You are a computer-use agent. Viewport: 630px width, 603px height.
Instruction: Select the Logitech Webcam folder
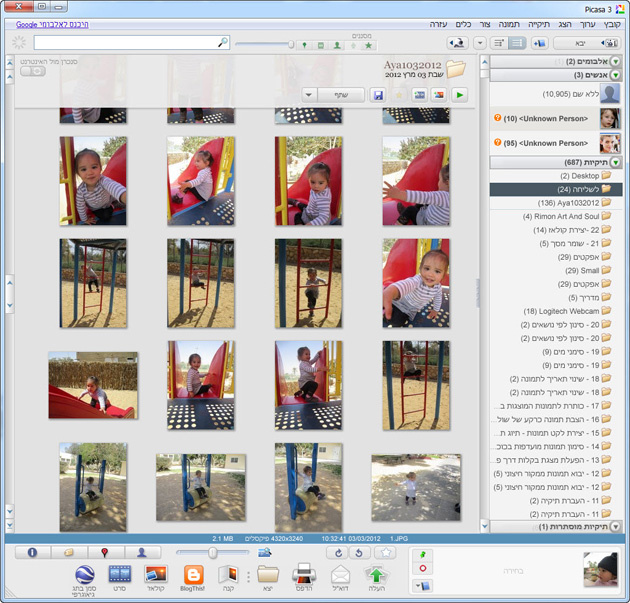click(556, 311)
